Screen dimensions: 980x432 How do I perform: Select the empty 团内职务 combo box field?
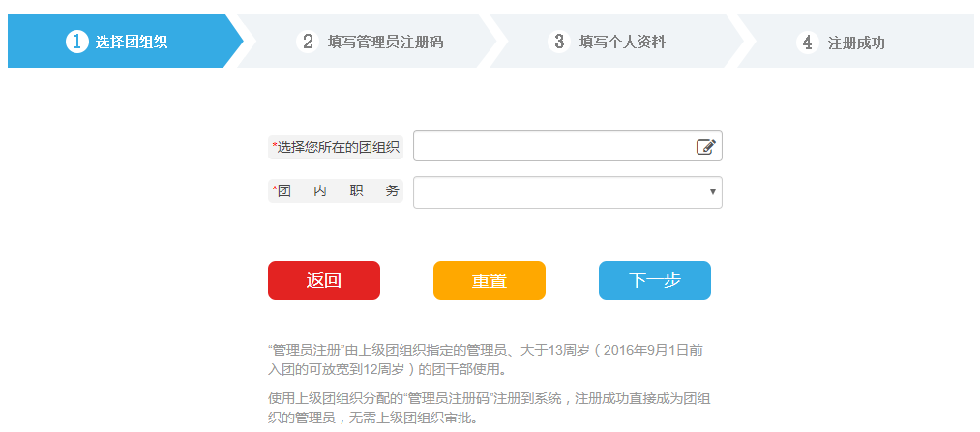[x=568, y=192]
